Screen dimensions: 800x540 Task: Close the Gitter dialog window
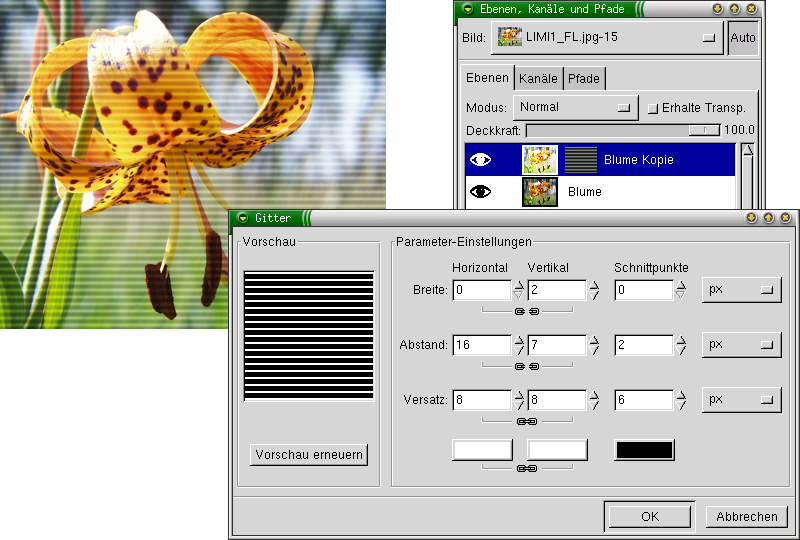pos(786,217)
